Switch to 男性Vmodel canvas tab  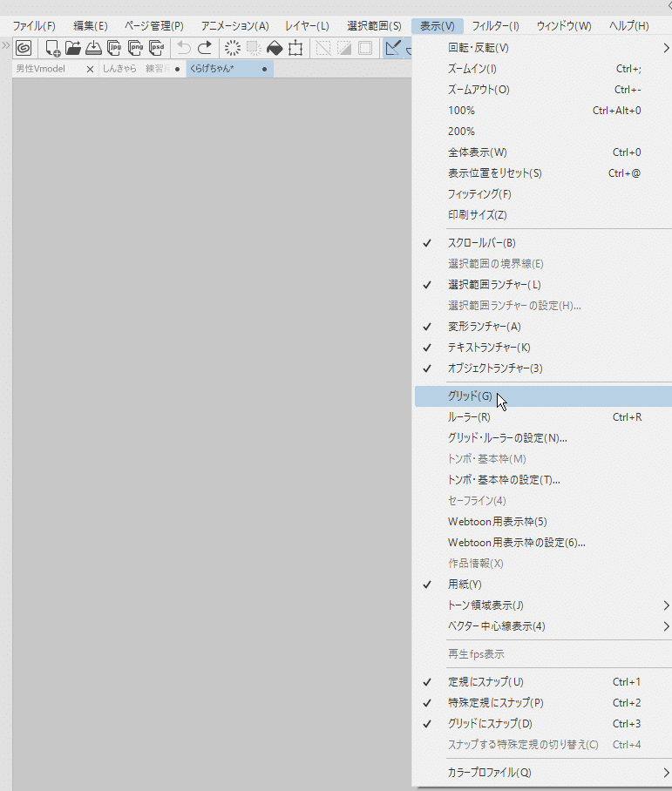(40, 69)
